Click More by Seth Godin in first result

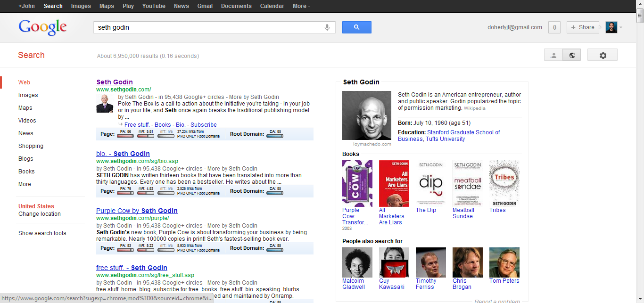pyautogui.click(x=254, y=97)
